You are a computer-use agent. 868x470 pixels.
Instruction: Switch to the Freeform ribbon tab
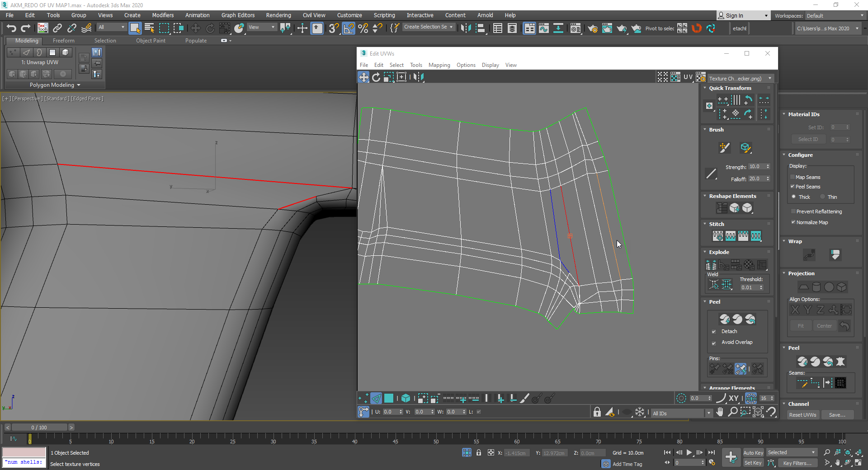[x=63, y=41]
